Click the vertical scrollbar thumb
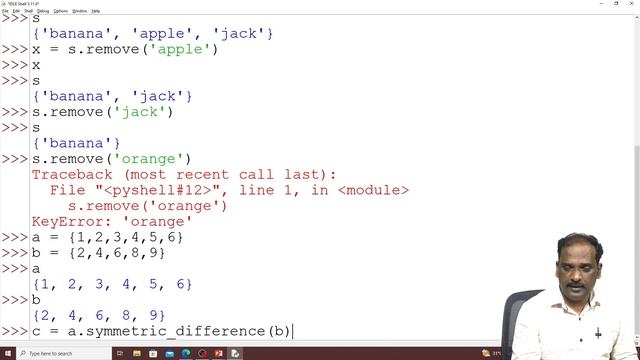Image resolution: width=640 pixels, height=360 pixels. coord(636,241)
